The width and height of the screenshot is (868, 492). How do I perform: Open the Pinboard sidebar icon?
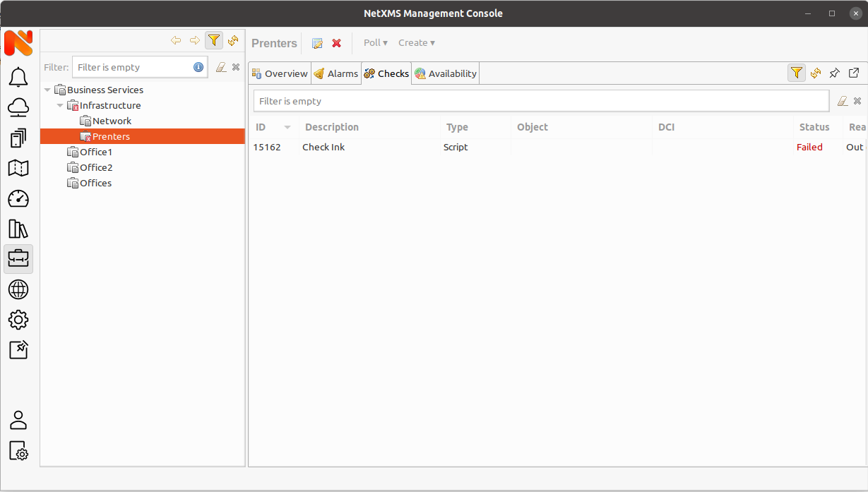tap(18, 350)
